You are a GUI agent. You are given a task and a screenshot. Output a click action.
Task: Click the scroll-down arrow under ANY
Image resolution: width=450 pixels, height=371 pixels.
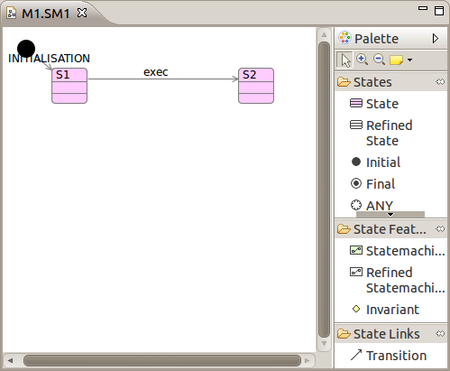pos(390,214)
